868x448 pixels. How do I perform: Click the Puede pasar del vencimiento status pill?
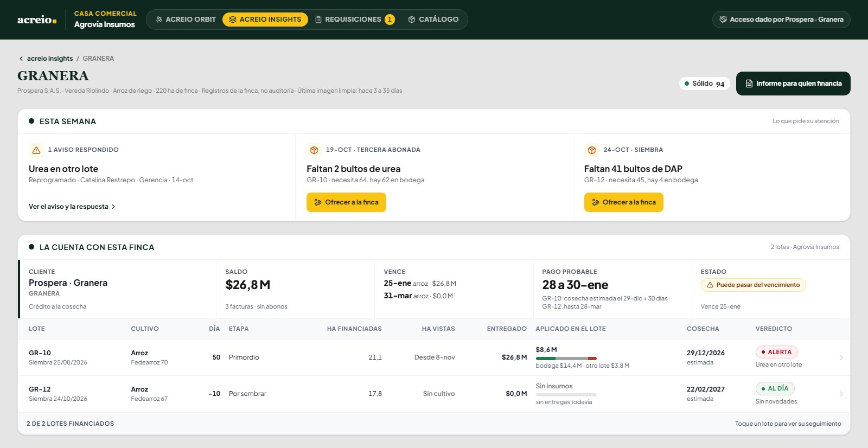coord(753,285)
